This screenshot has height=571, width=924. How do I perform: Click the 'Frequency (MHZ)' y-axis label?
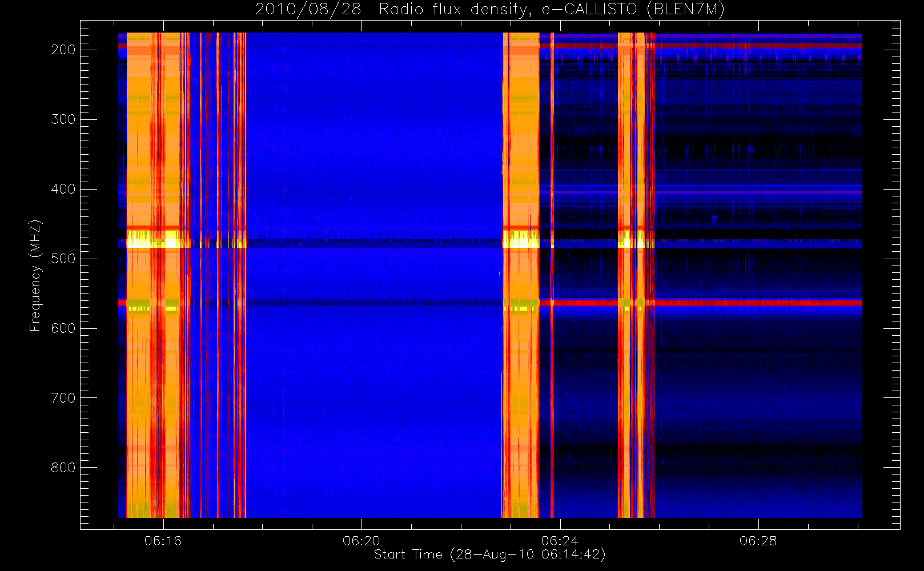(35, 275)
